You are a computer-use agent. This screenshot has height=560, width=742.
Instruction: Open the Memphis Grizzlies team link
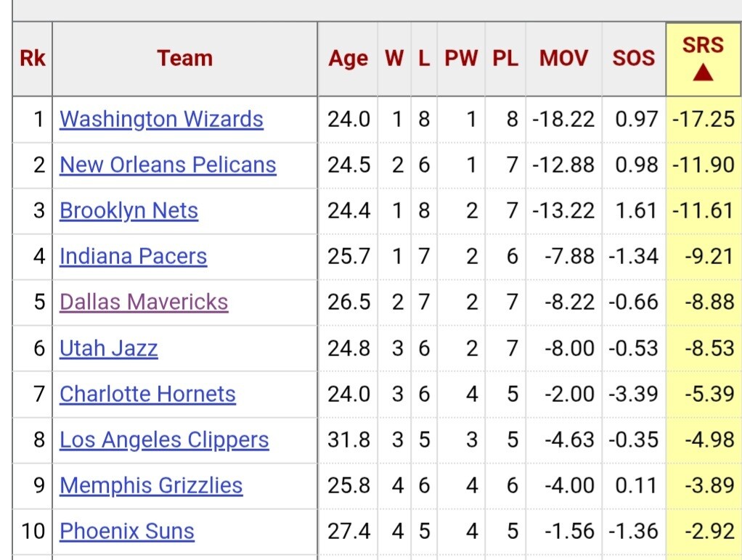click(151, 486)
